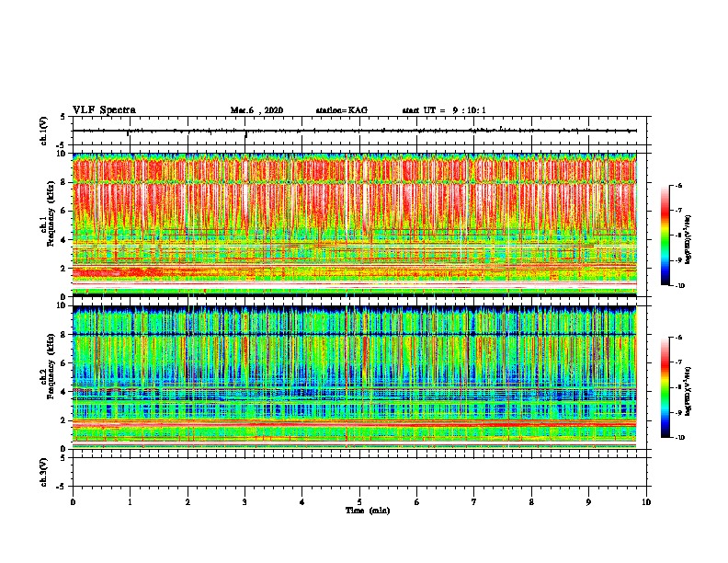Click the "-6" tick on ch.1 color bar
Image resolution: width=728 pixels, height=563 pixels.
[678, 185]
